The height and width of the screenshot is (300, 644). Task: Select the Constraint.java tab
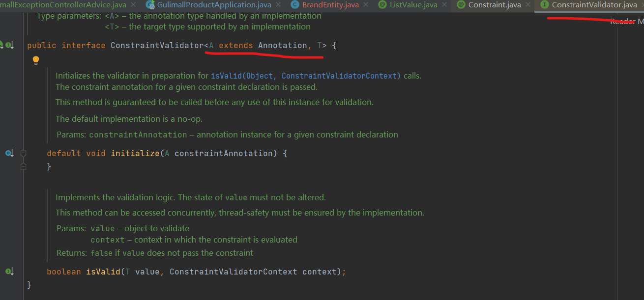[494, 5]
